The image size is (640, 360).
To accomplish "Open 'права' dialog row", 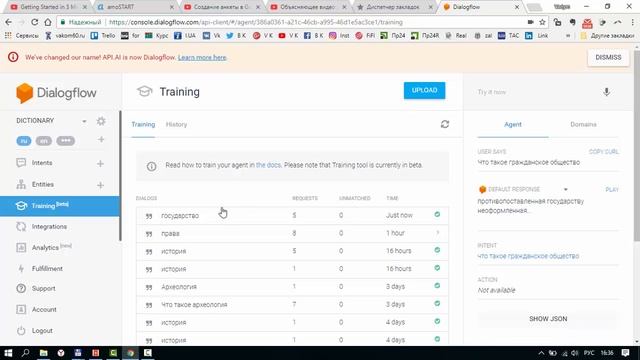I will pos(292,233).
